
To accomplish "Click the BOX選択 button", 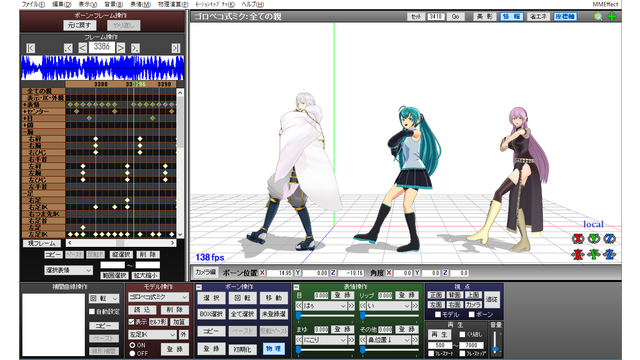I will coord(211,314).
